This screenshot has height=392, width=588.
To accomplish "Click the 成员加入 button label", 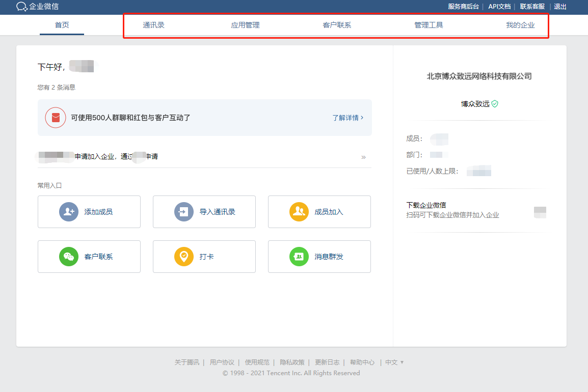I will click(329, 212).
